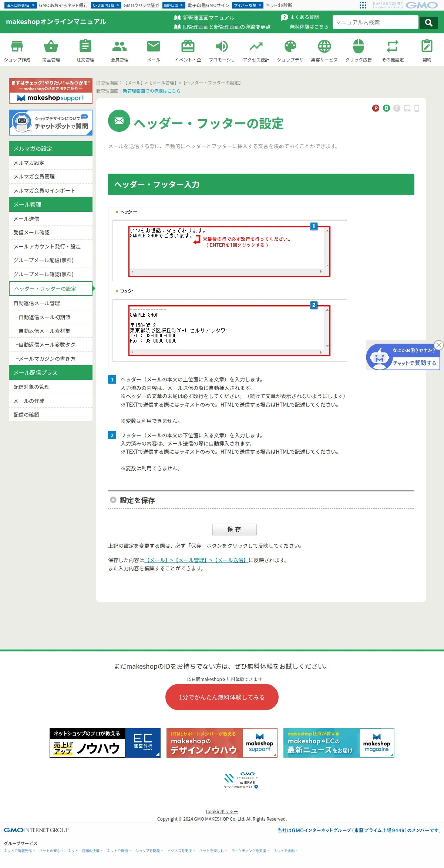Select メールマガジンの書き方 in sidebar
444x868 pixels.
(51, 359)
